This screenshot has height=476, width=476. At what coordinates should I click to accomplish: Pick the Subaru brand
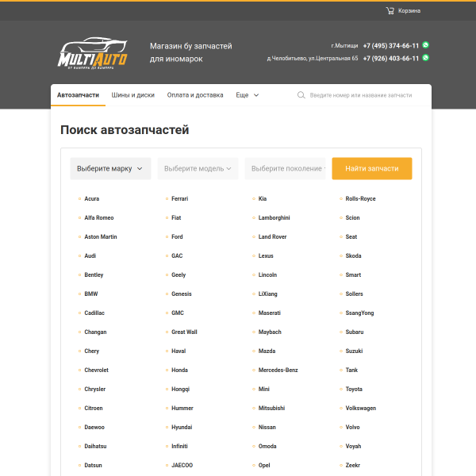click(x=355, y=332)
